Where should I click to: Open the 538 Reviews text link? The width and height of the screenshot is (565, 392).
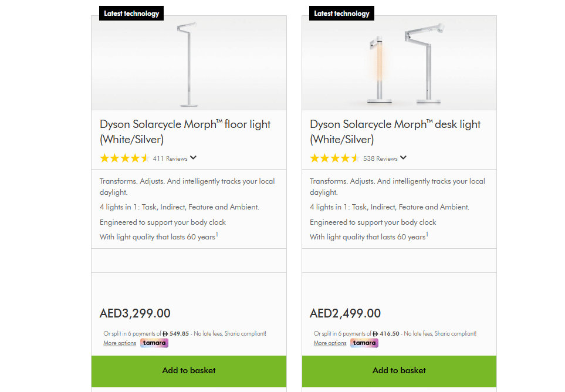click(380, 158)
